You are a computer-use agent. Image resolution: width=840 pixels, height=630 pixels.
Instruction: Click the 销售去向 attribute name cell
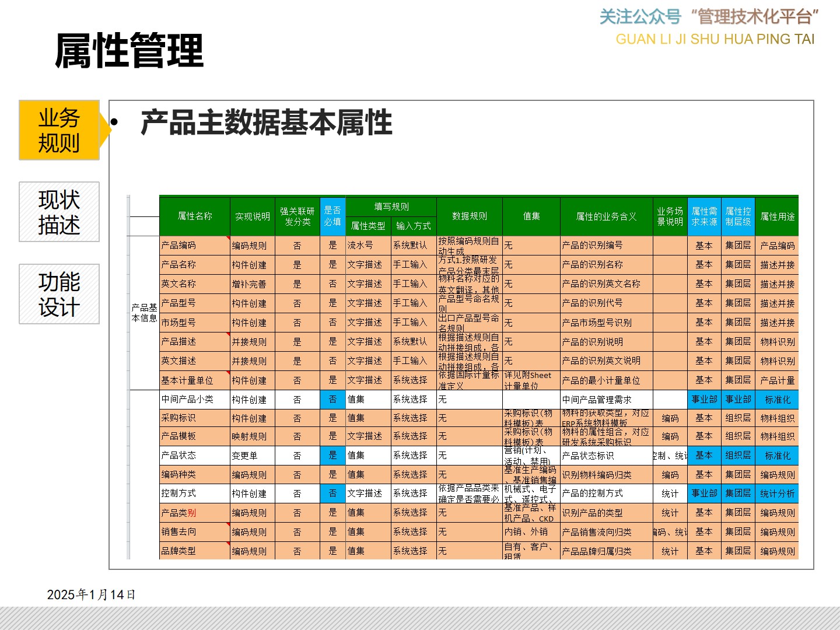pos(195,531)
